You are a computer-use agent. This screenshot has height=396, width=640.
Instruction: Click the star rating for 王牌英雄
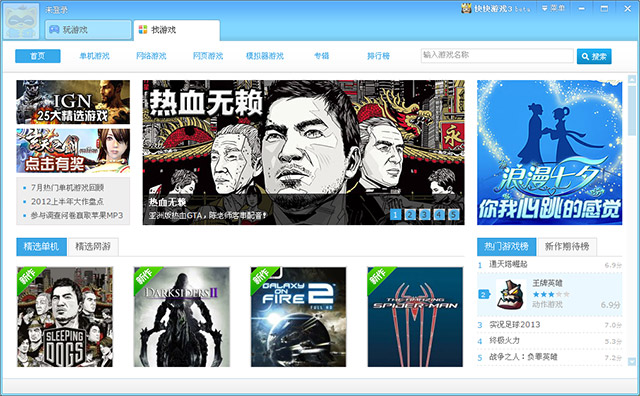551,294
